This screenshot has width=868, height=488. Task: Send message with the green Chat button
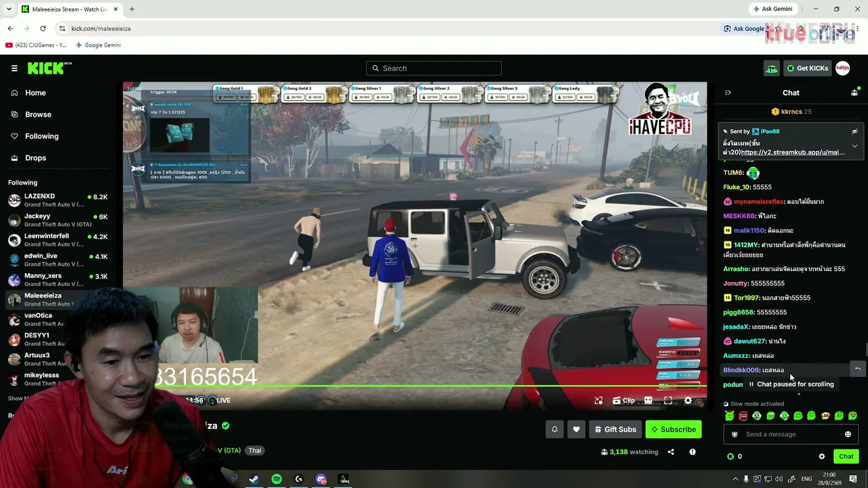click(846, 457)
